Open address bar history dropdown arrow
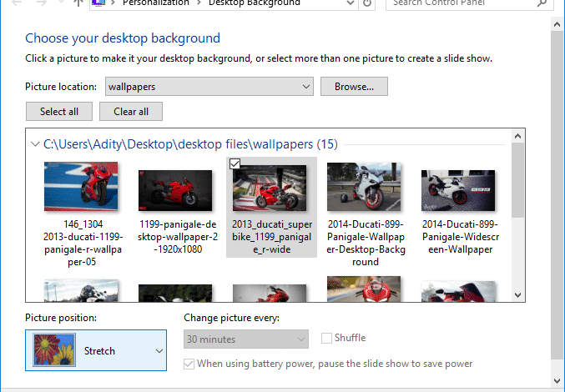 click(x=350, y=3)
